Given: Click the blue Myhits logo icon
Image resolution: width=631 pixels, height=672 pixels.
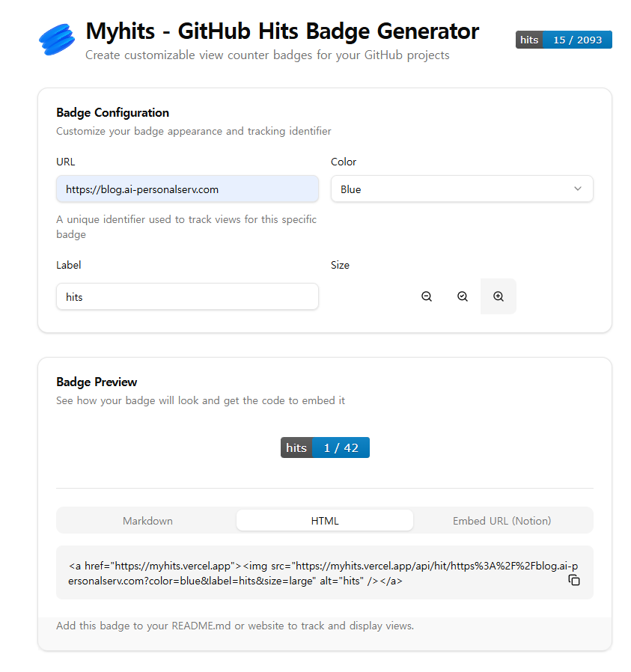Looking at the screenshot, I should [57, 40].
